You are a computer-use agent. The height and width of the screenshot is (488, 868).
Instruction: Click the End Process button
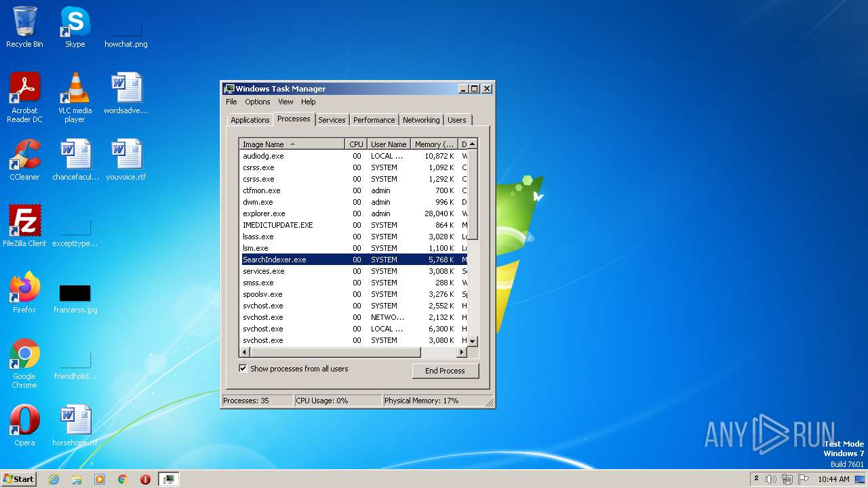click(x=445, y=371)
